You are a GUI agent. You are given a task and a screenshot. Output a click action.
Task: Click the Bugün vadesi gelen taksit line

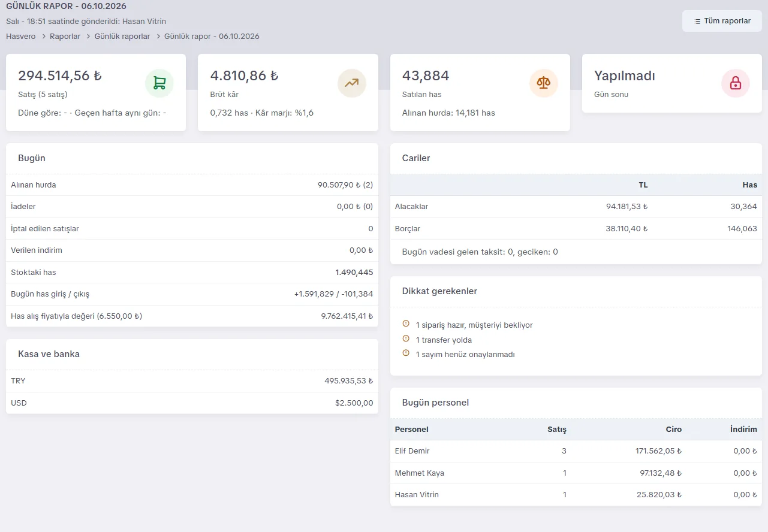480,252
